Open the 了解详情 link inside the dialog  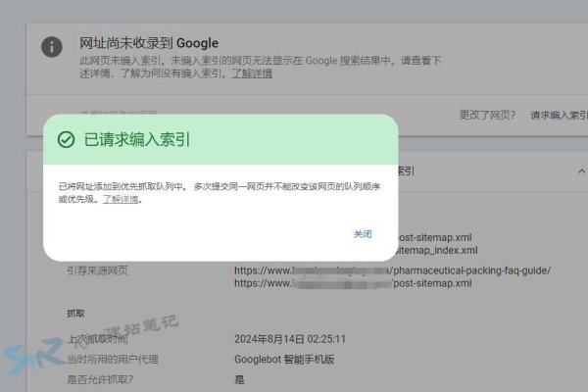click(121, 199)
